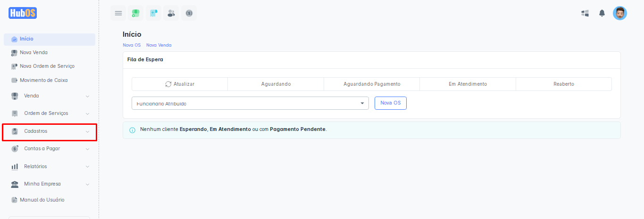644x219 pixels.
Task: Open the Funcionário Atribuído dropdown
Action: point(250,103)
